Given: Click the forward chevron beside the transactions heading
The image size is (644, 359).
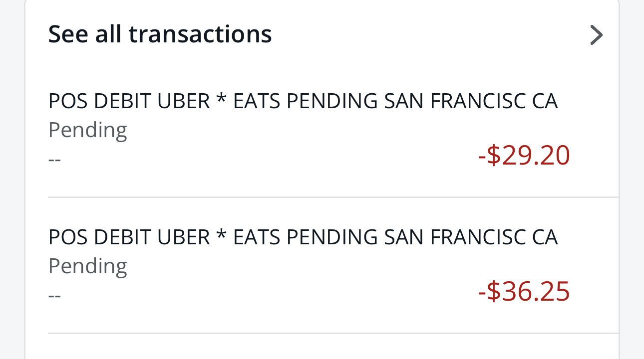Looking at the screenshot, I should click(597, 35).
